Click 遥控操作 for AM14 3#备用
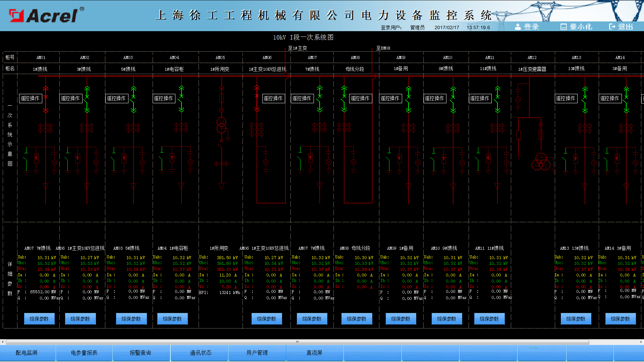The height and width of the screenshot is (362, 644). click(x=610, y=98)
